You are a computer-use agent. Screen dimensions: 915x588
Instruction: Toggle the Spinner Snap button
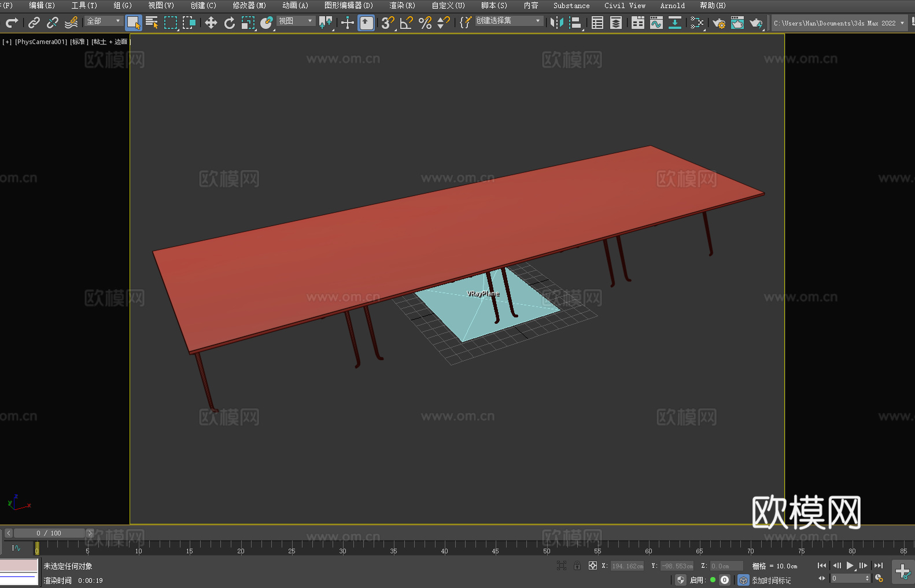click(x=444, y=23)
